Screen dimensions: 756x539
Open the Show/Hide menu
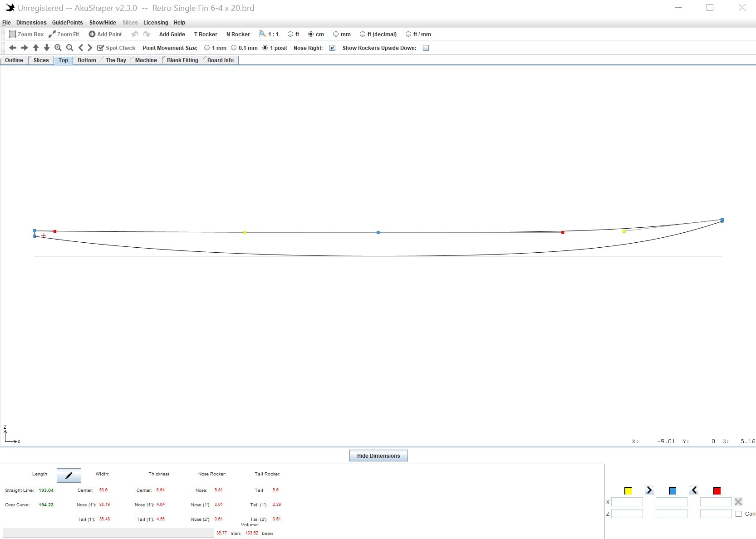(103, 23)
